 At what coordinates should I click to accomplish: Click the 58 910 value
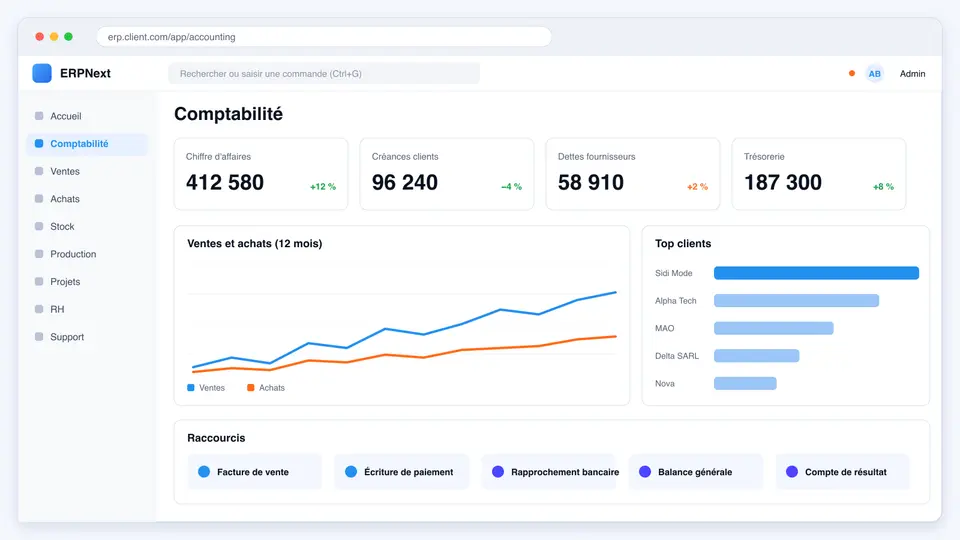591,182
